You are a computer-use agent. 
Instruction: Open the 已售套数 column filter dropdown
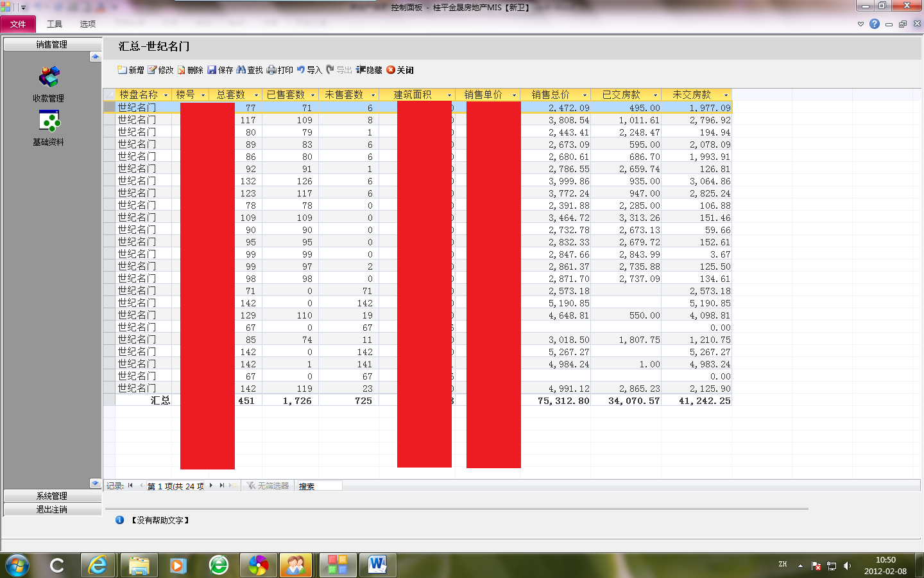tap(313, 95)
